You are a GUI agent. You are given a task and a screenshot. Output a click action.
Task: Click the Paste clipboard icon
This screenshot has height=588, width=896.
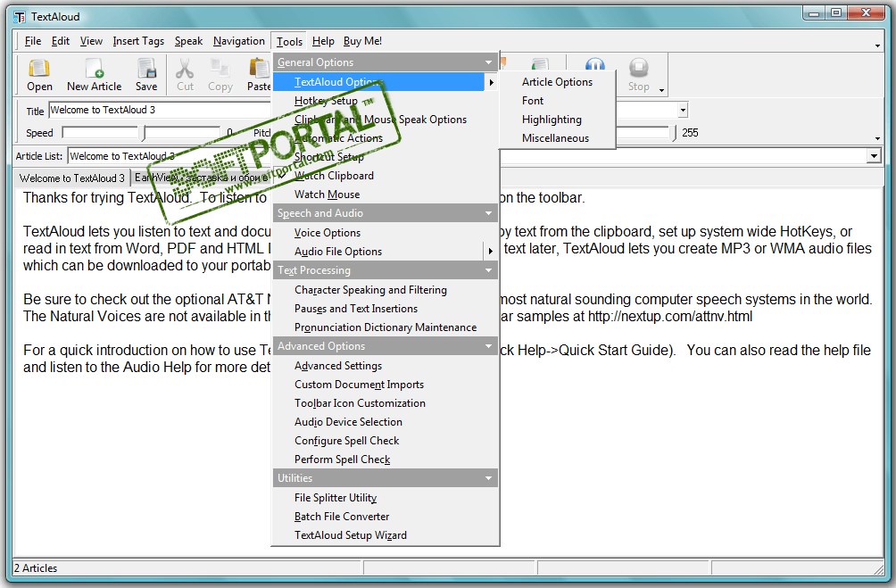point(259,69)
